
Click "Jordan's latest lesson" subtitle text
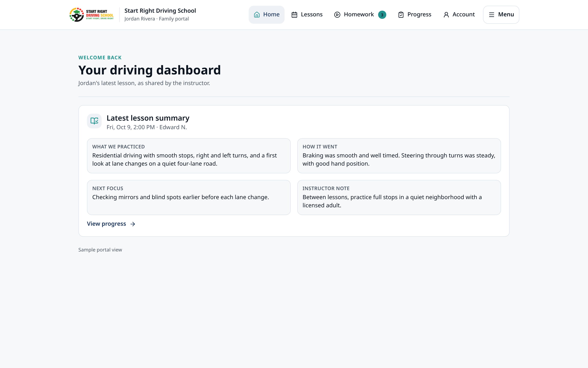click(144, 83)
